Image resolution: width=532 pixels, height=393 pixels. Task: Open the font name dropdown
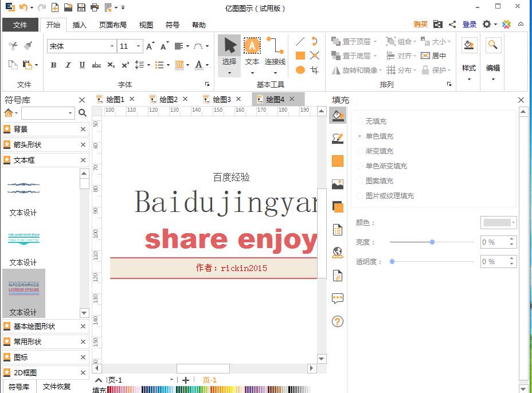coord(112,46)
